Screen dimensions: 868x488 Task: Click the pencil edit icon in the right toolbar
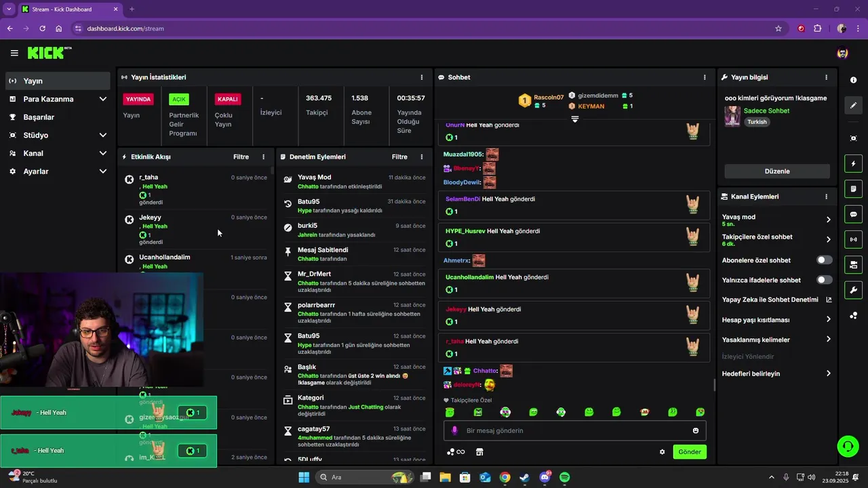click(853, 106)
